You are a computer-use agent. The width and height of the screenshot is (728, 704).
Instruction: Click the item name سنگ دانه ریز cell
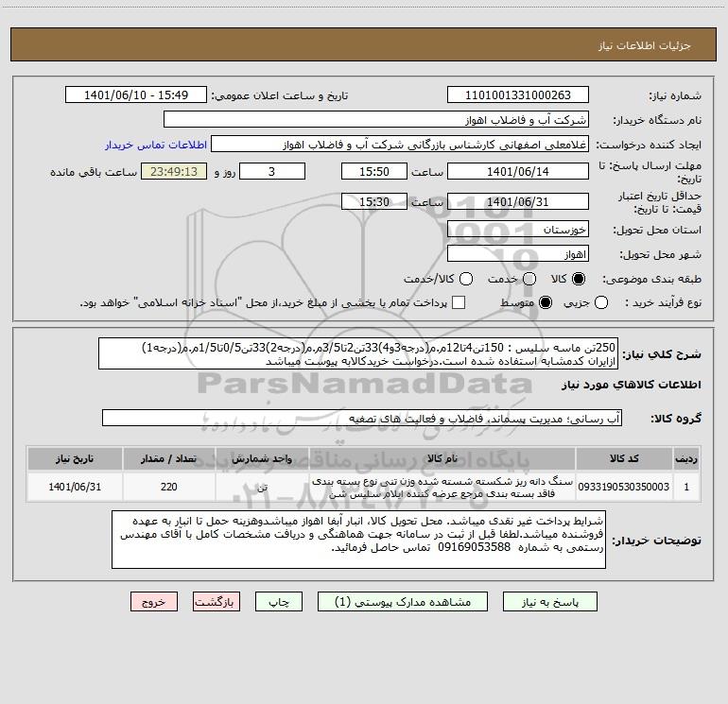[442, 487]
